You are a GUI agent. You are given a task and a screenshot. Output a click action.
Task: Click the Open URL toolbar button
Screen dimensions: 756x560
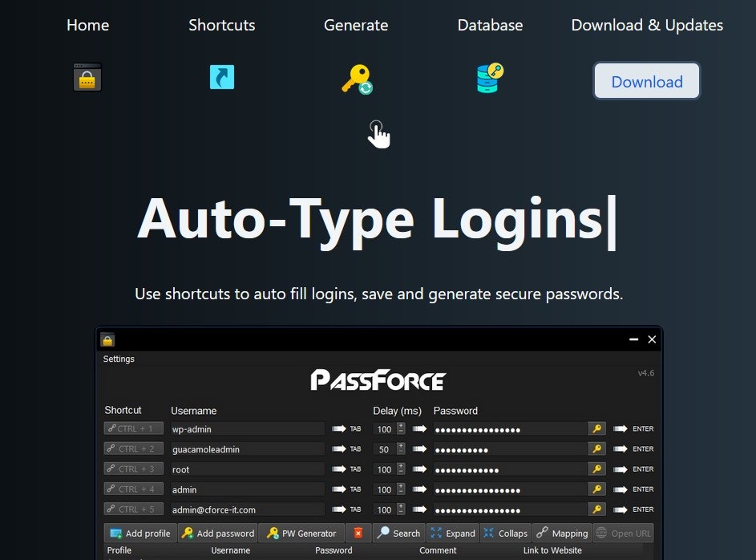click(623, 533)
